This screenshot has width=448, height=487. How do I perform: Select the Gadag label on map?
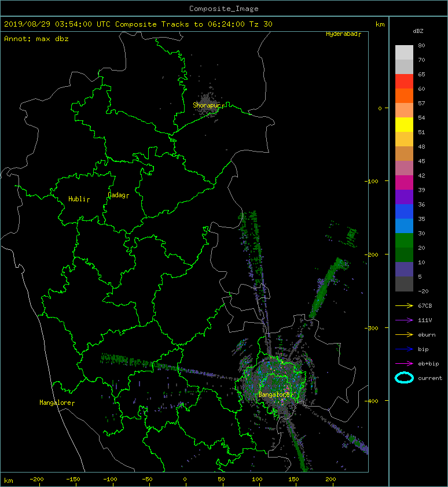click(118, 195)
